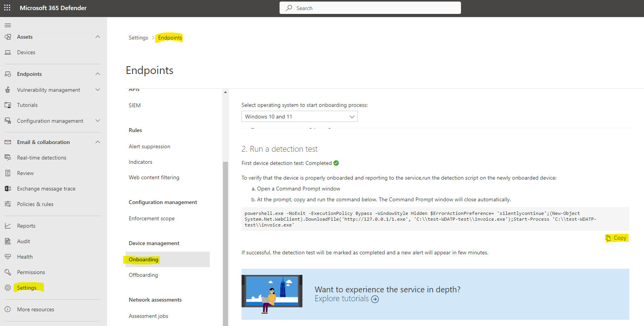Open Permissions in the sidebar
This screenshot has width=644, height=326.
31,272
